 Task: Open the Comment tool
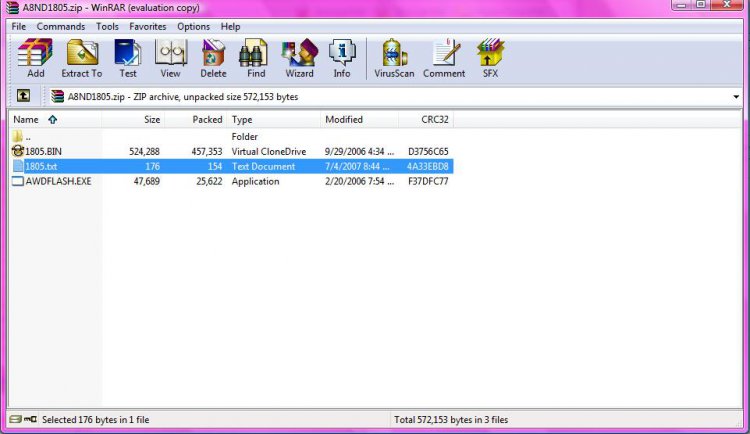[x=444, y=58]
